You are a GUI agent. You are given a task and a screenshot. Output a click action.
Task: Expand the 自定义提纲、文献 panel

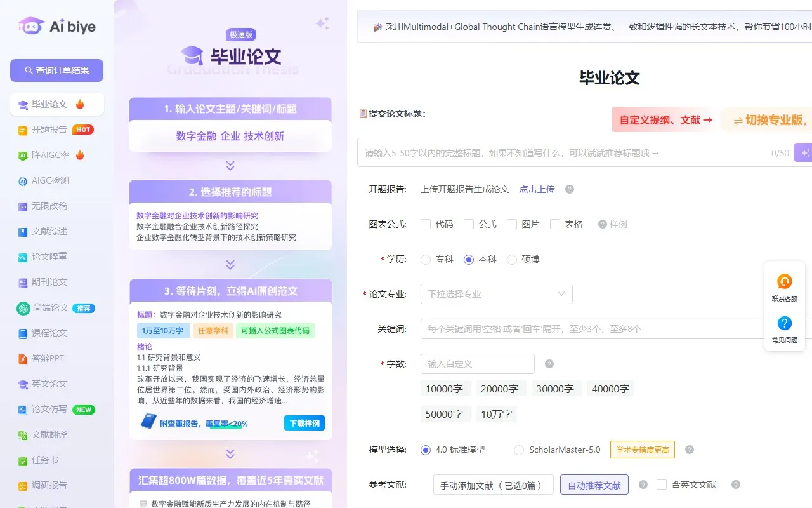point(664,119)
